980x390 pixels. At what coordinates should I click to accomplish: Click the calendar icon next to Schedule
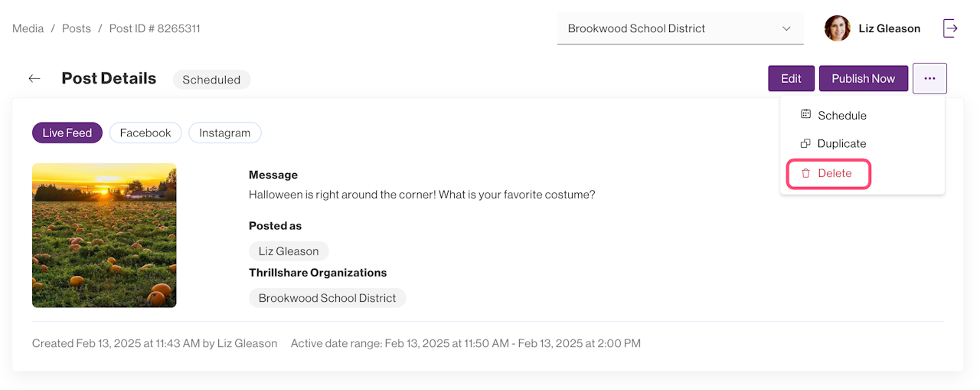pos(805,115)
